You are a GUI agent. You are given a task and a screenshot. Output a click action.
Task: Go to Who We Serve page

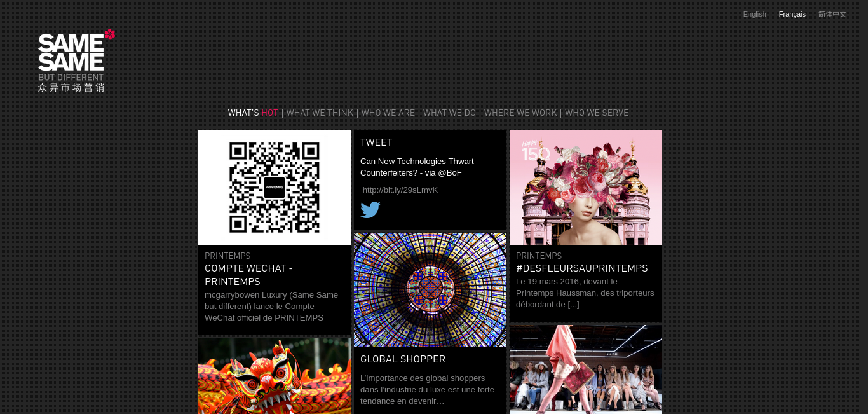597,113
